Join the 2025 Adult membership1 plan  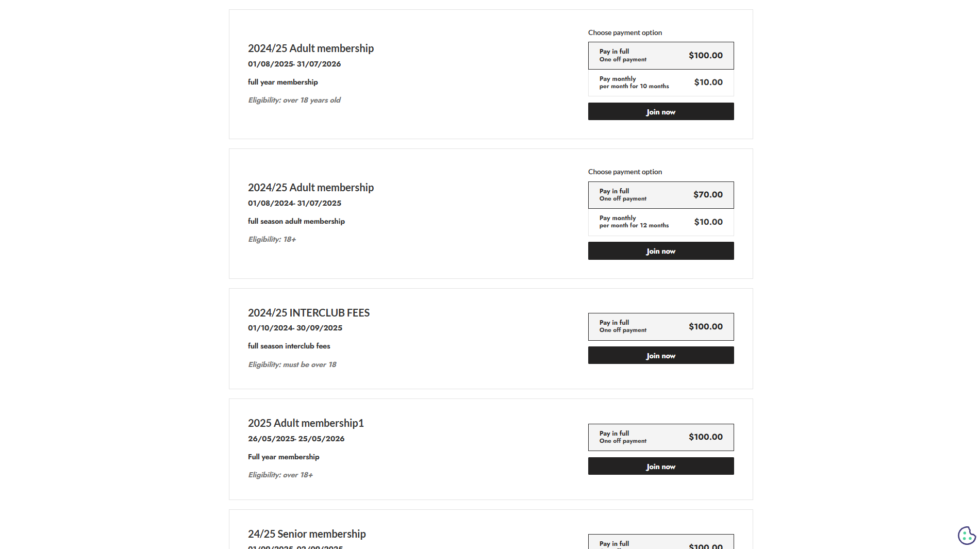(660, 467)
